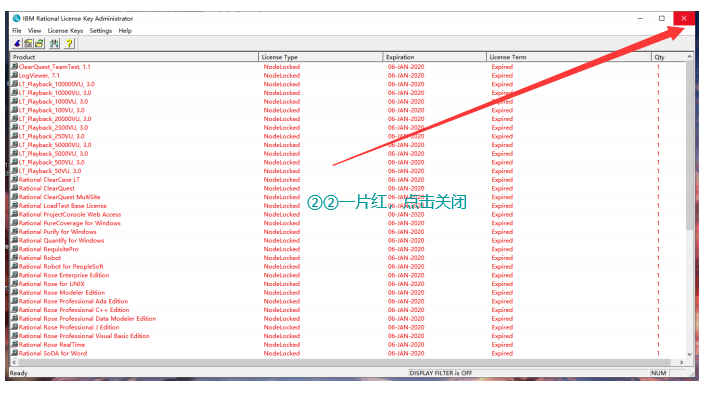Image resolution: width=706 pixels, height=398 pixels.
Task: Click the icon beside Rational ProjectConsole Web Access
Action: point(14,214)
